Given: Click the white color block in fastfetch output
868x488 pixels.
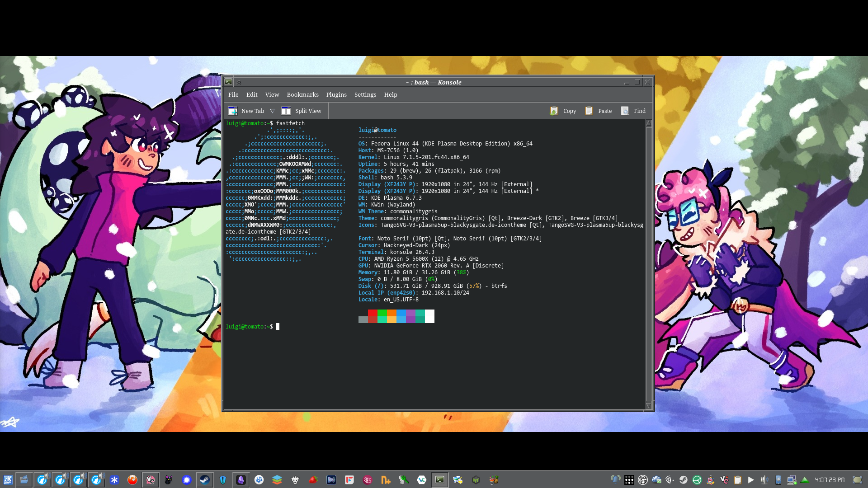Looking at the screenshot, I should coord(429,316).
